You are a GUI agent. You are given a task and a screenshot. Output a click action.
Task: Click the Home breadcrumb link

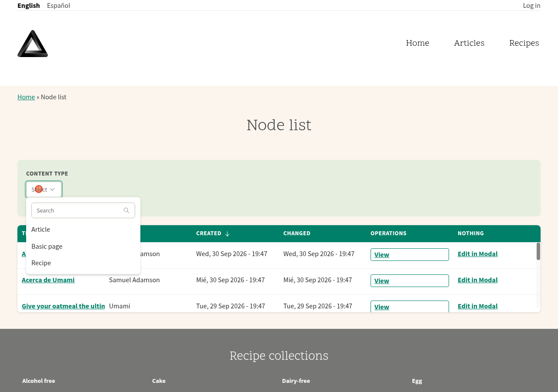point(26,97)
